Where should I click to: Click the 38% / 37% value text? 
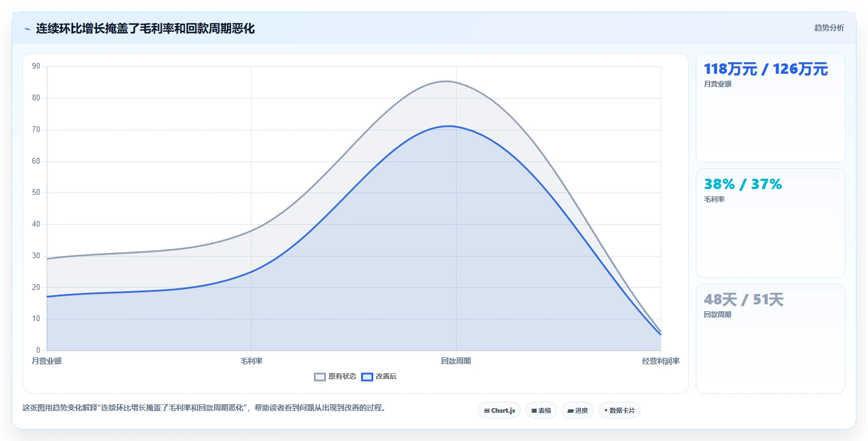742,184
